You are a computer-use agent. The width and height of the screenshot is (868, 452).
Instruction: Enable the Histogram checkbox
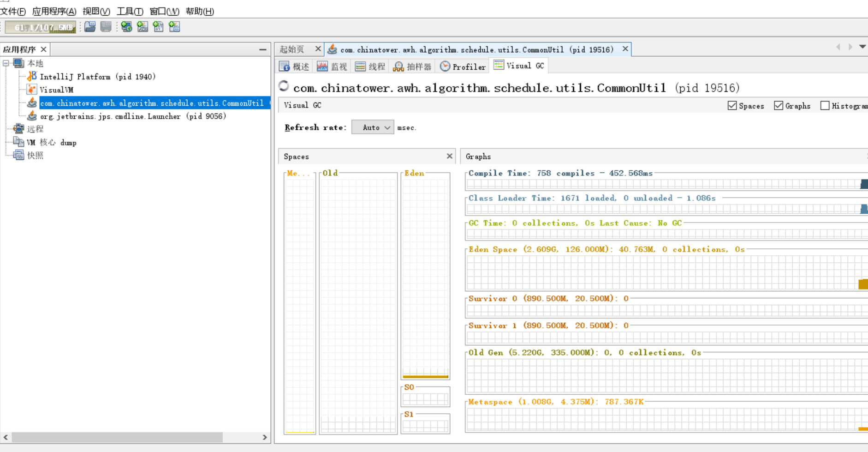click(825, 106)
